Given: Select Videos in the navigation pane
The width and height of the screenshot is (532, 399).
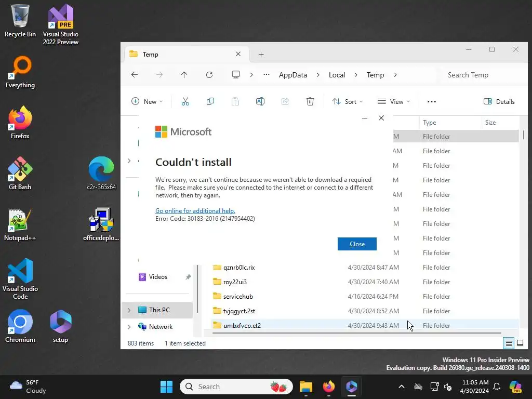Looking at the screenshot, I should (x=158, y=277).
